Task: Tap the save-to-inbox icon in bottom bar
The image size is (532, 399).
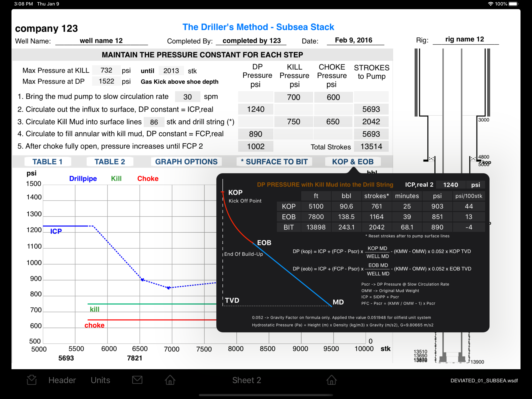Action: 32,380
